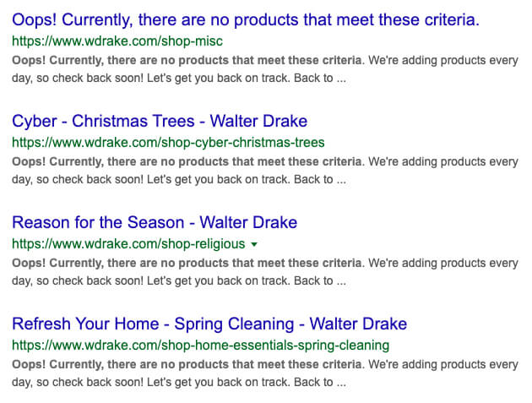Click the wdrake.com/shop-religious green URL
This screenshot has width=532, height=403.
128,244
